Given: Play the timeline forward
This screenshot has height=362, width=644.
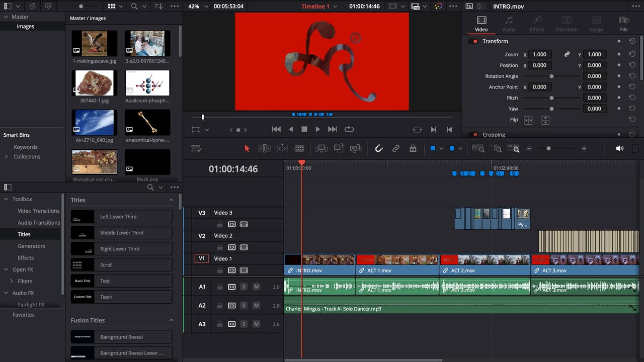Looking at the screenshot, I should [x=318, y=129].
